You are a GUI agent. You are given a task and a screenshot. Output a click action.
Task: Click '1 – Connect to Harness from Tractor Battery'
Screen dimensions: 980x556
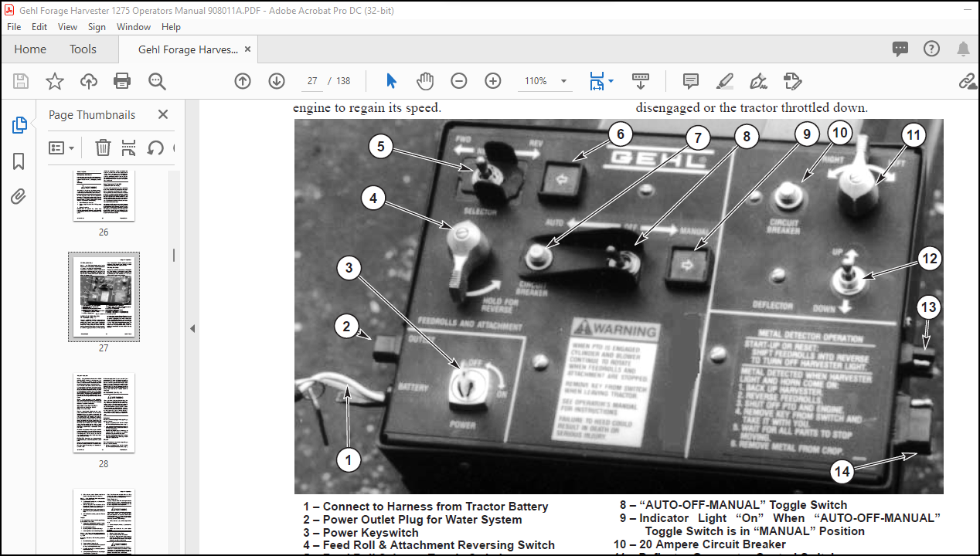[x=426, y=507]
